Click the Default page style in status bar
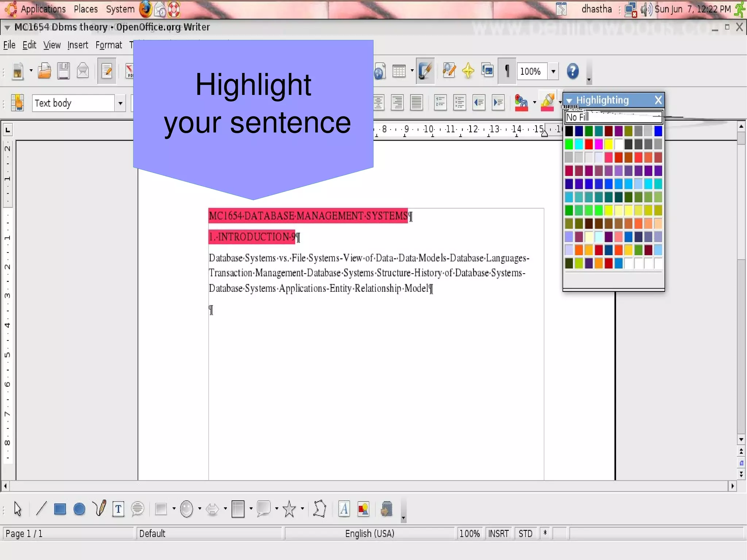This screenshot has width=747, height=560. (x=209, y=534)
